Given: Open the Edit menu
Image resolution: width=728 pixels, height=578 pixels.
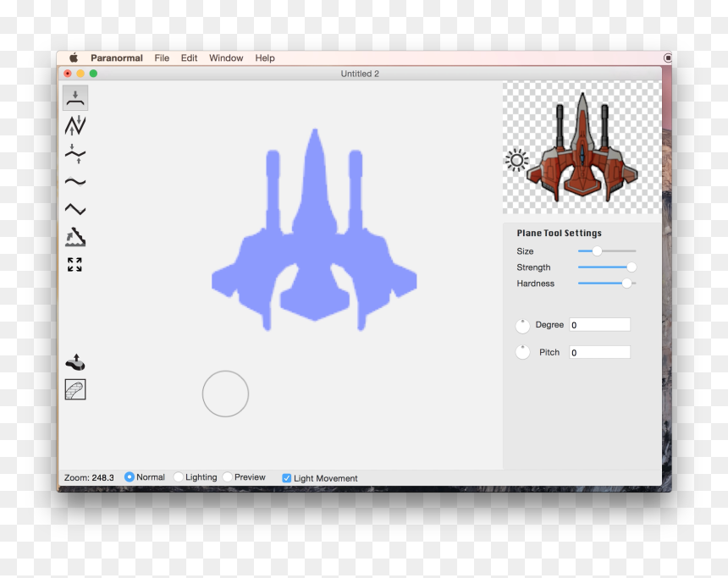Looking at the screenshot, I should pos(189,58).
